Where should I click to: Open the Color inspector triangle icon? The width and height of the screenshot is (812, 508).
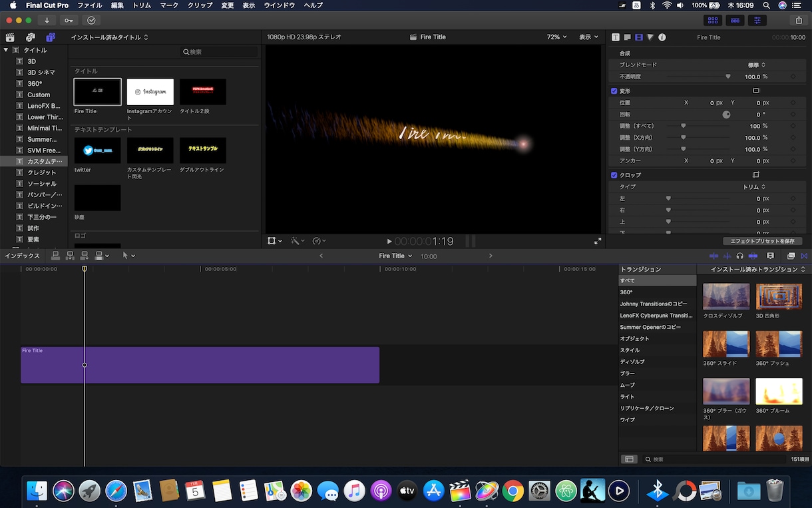(650, 37)
